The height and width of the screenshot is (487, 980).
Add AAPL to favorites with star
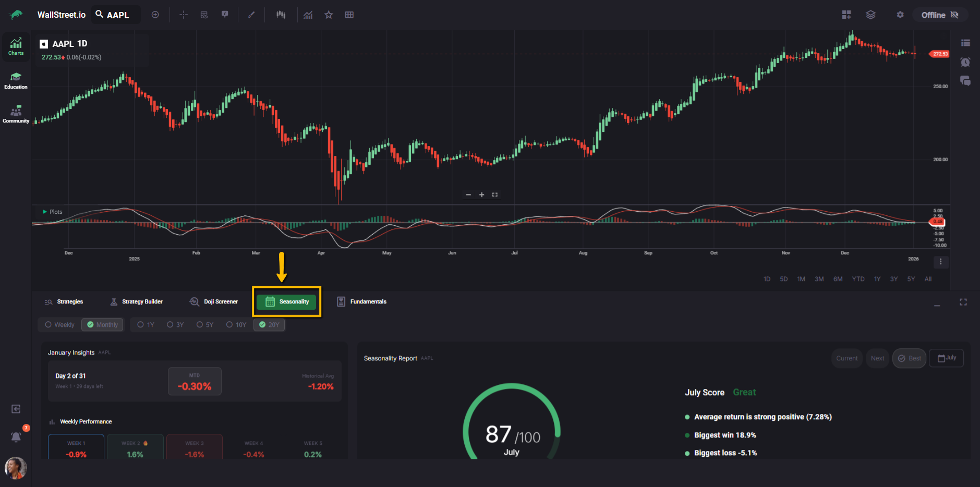(329, 15)
